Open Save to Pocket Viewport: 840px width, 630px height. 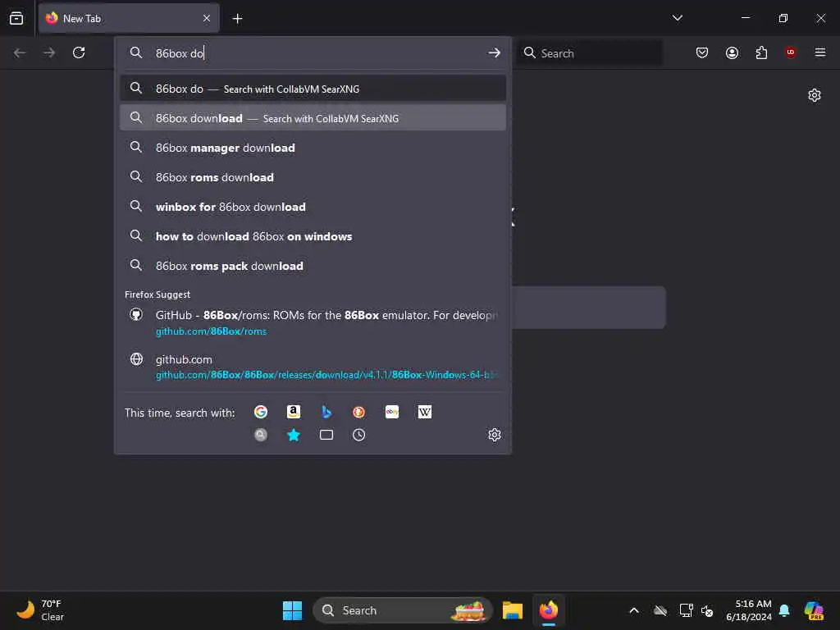pyautogui.click(x=702, y=52)
